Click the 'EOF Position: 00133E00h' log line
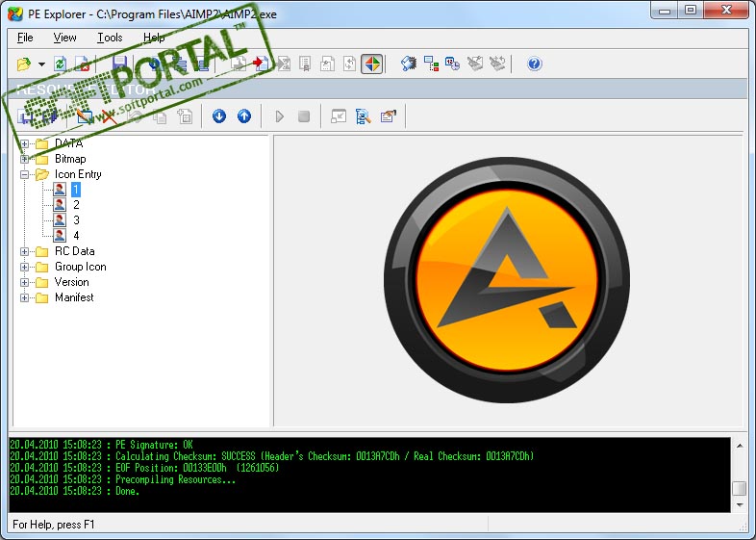The height and width of the screenshot is (540, 756). [144, 468]
